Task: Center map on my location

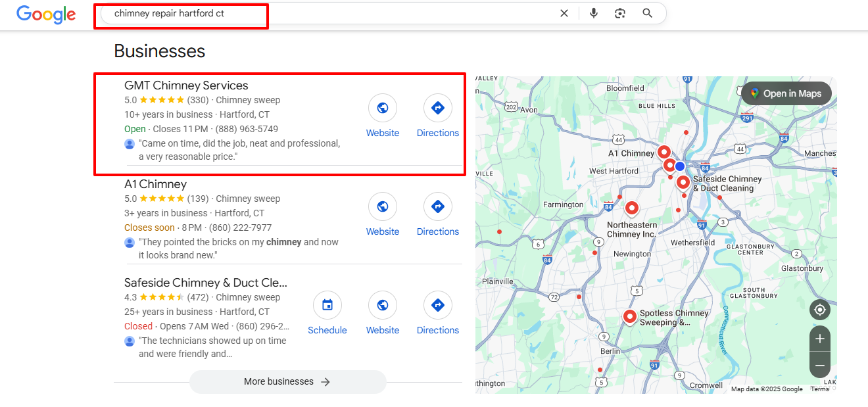Action: click(819, 310)
